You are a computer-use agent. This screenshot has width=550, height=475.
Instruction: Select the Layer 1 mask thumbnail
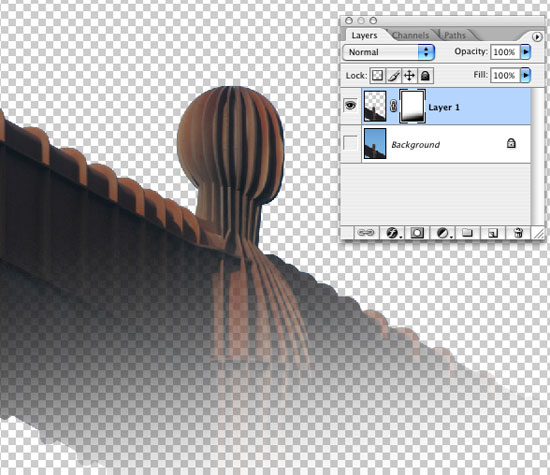(x=412, y=106)
